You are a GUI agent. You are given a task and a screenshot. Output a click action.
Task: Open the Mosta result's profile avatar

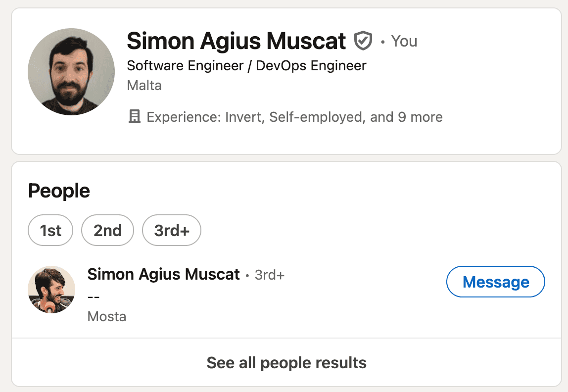[x=51, y=290]
